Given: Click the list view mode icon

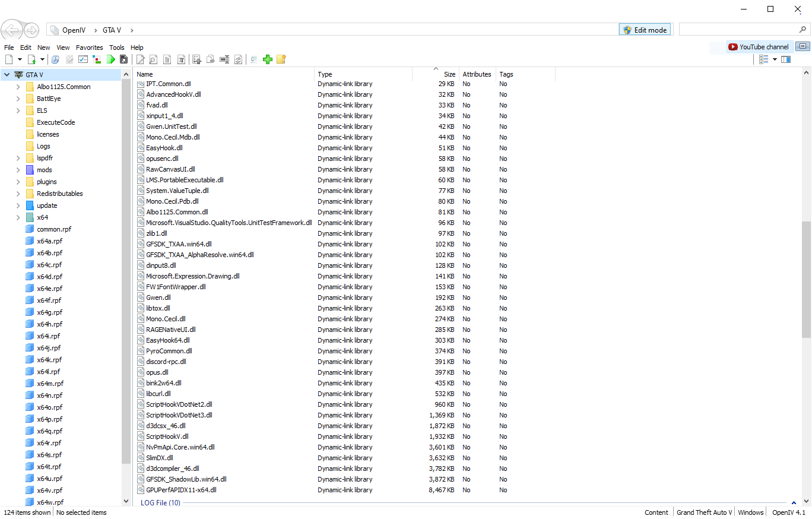Looking at the screenshot, I should 764,59.
